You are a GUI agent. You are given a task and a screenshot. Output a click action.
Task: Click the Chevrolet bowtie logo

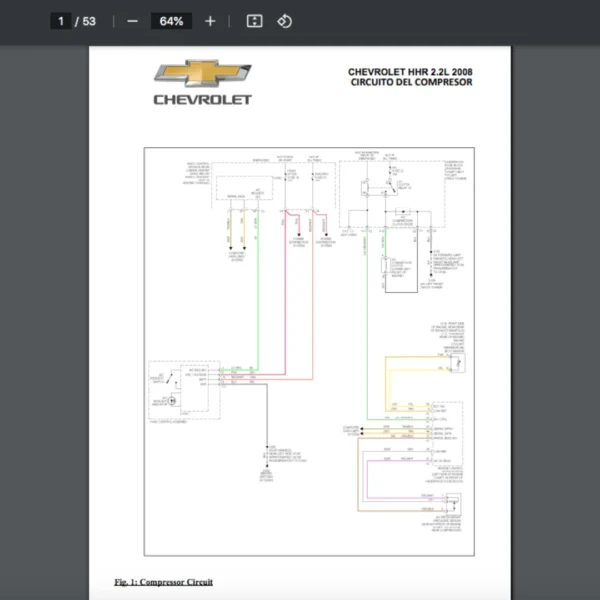[x=202, y=73]
